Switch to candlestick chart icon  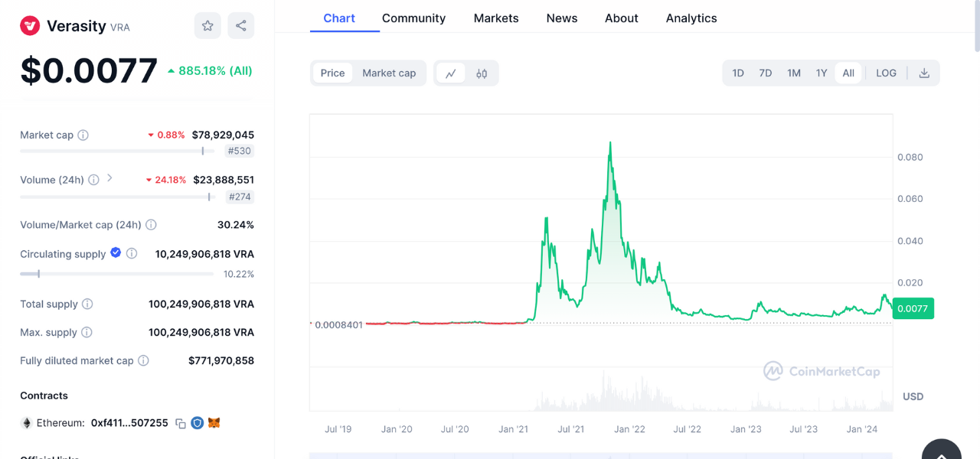482,73
